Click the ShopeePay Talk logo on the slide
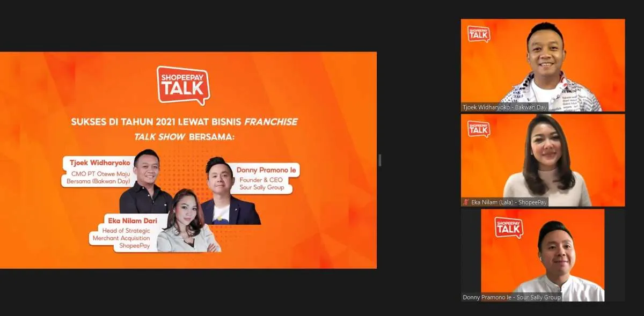 (x=183, y=85)
